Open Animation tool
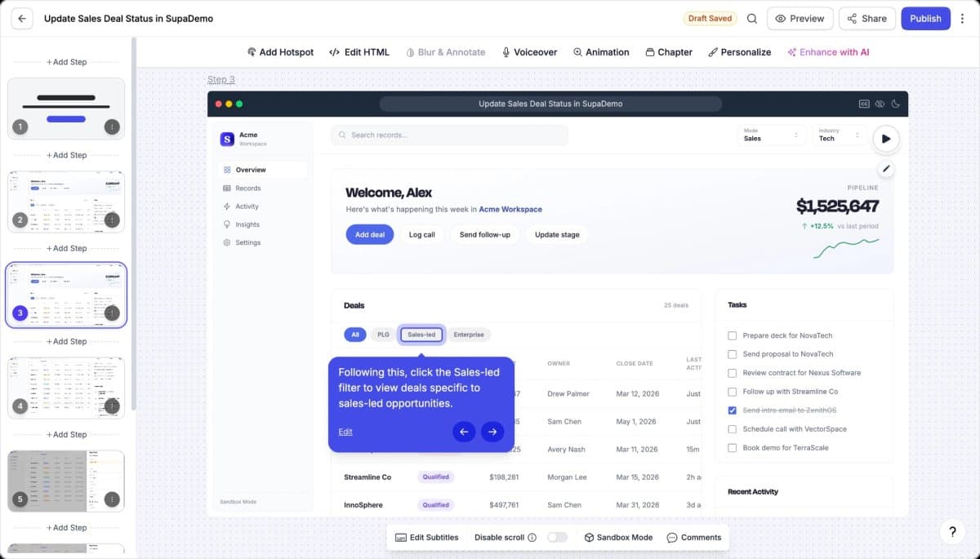The width and height of the screenshot is (980, 559). (x=601, y=52)
